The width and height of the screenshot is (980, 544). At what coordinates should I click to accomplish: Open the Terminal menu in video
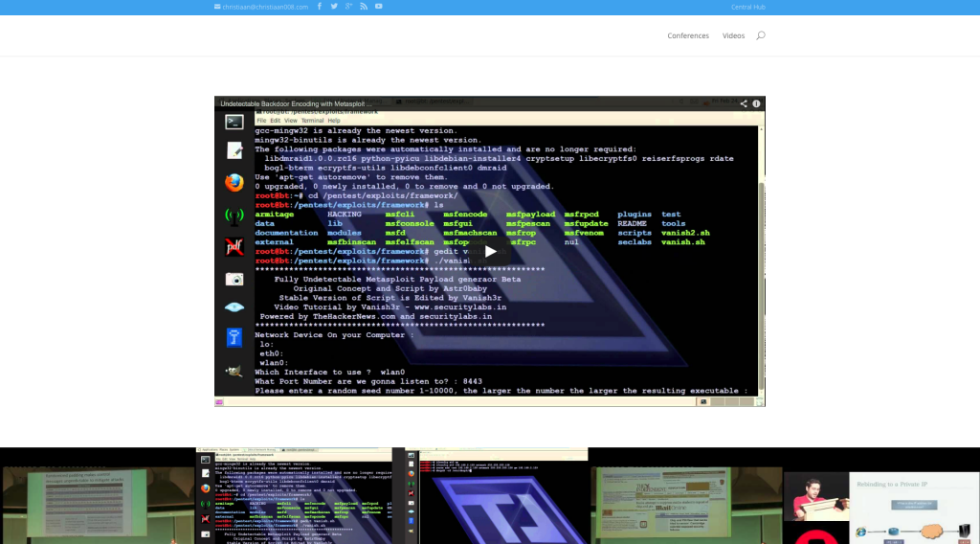coord(313,121)
